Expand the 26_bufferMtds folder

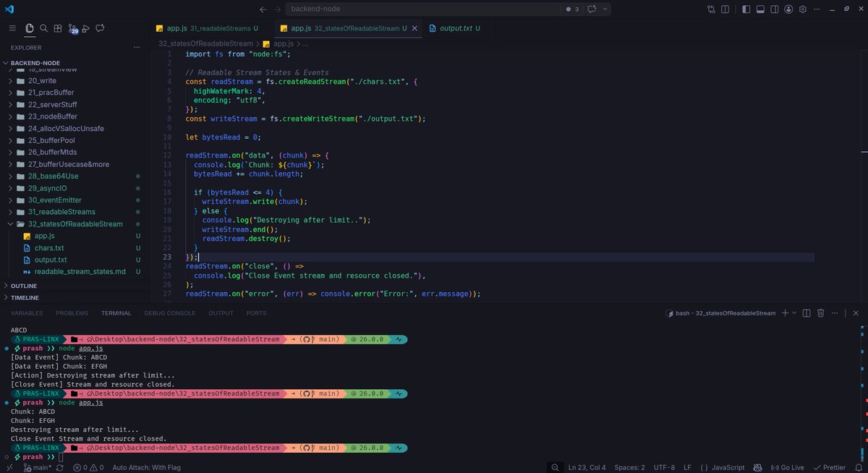click(74, 153)
